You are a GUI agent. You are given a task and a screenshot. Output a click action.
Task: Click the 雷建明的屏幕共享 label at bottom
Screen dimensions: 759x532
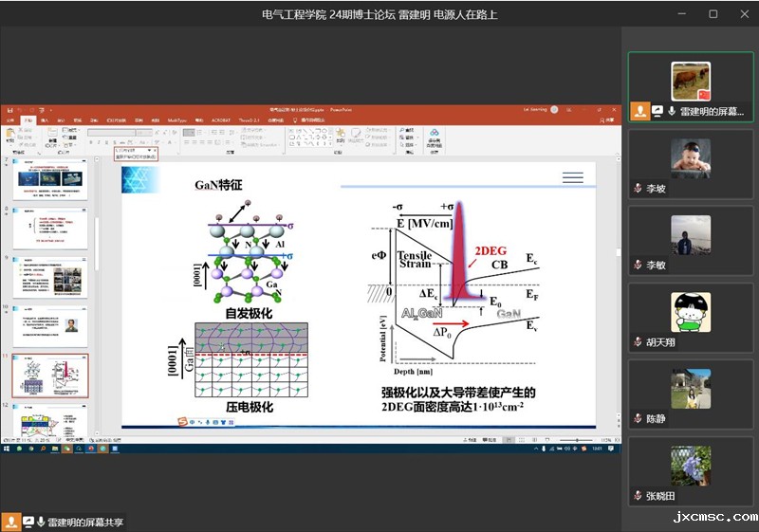(85, 522)
